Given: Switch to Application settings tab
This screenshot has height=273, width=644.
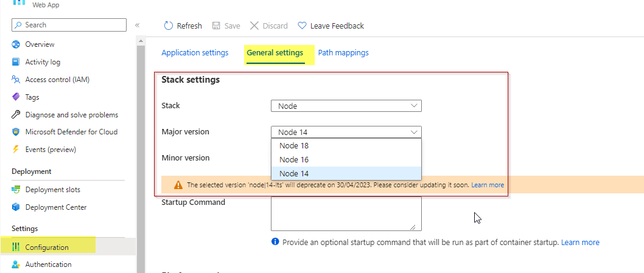Looking at the screenshot, I should pos(195,52).
